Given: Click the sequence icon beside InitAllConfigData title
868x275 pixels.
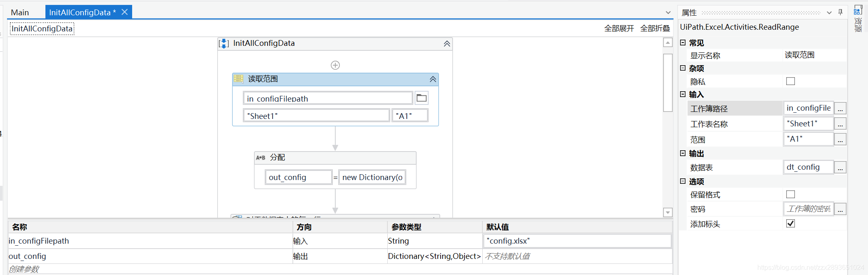Looking at the screenshot, I should pyautogui.click(x=223, y=43).
